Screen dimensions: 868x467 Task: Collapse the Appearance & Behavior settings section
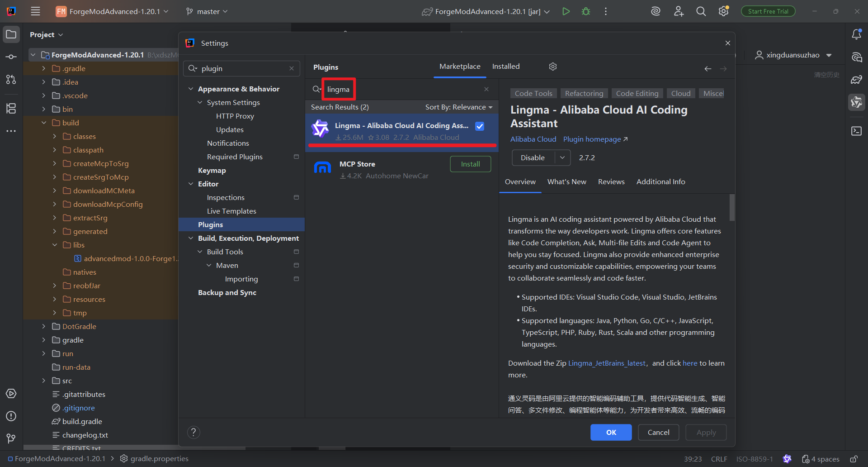(x=191, y=89)
